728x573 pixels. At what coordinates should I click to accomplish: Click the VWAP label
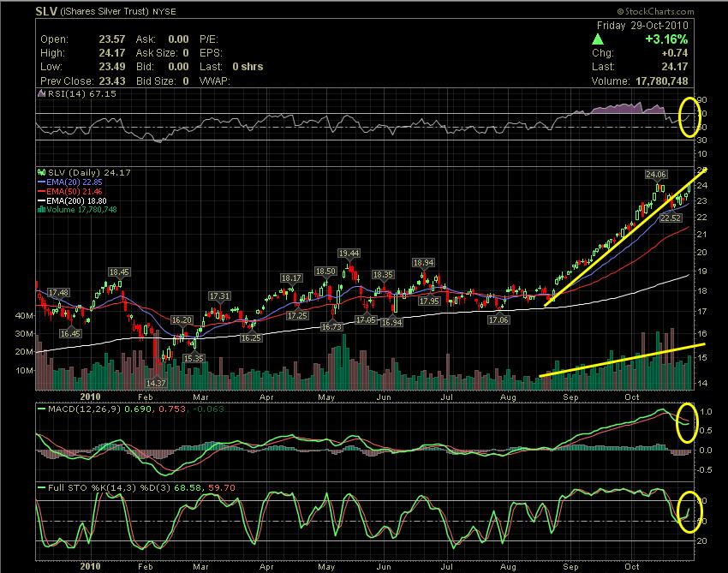[214, 81]
